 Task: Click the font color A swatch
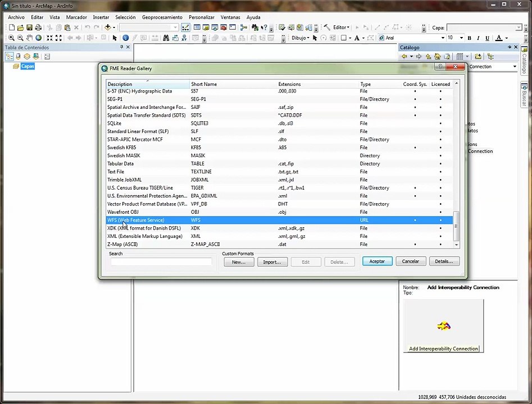tap(499, 38)
